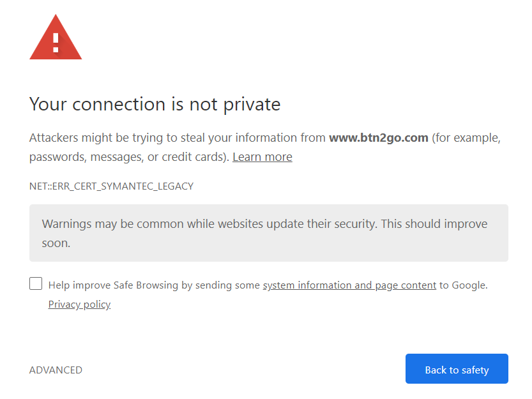Click the 'Your connection is not private' heading
Screen dimensions: 532x399
(155, 104)
